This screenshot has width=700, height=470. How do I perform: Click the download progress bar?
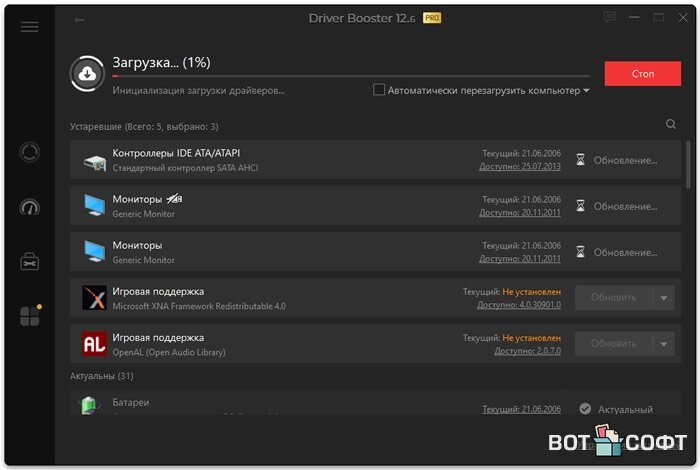click(351, 76)
